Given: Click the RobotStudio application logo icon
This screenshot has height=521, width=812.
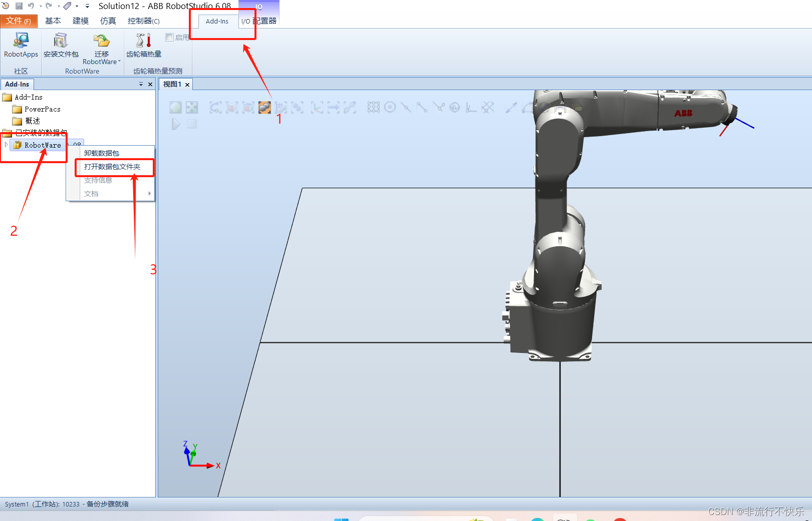Looking at the screenshot, I should coord(6,6).
